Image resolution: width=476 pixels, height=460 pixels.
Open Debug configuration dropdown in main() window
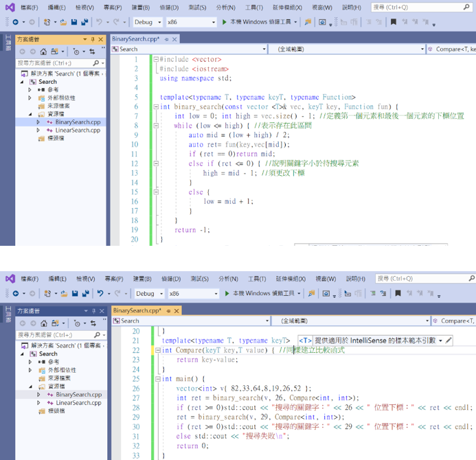pyautogui.click(x=149, y=293)
